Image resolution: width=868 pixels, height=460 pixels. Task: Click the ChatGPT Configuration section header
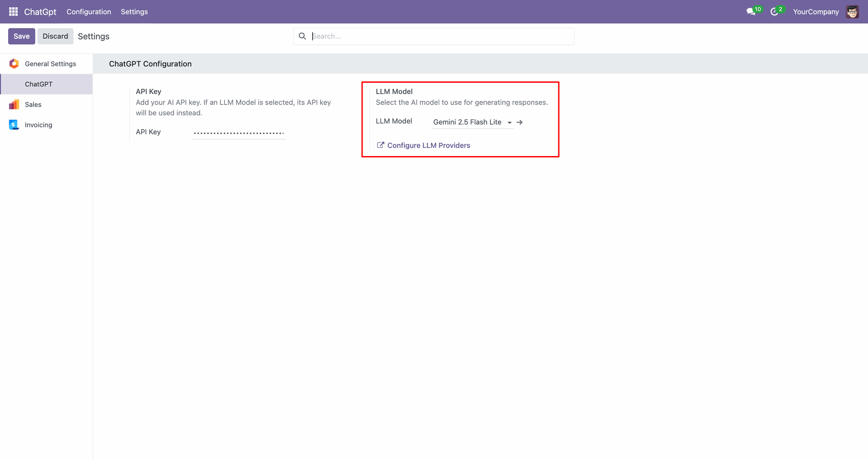tap(150, 64)
